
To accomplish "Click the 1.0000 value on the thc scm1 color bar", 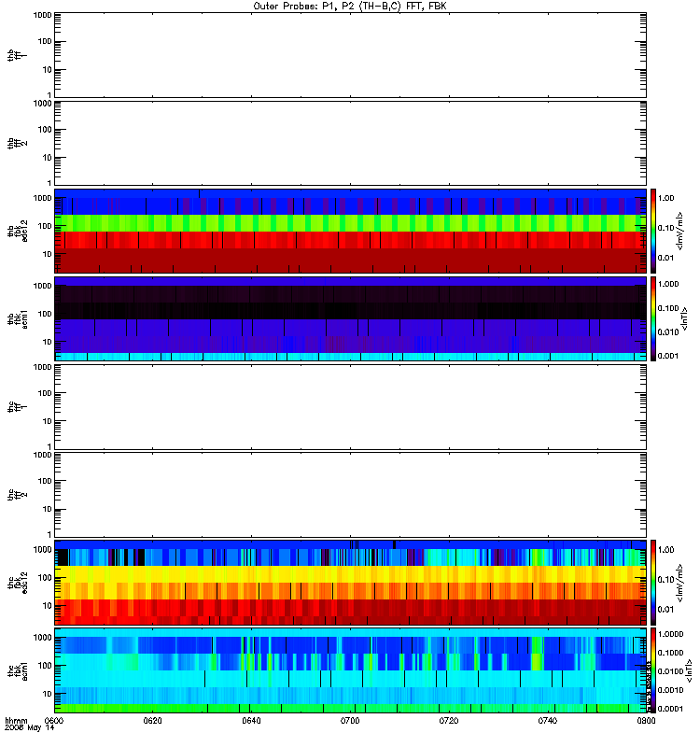I will click(670, 634).
